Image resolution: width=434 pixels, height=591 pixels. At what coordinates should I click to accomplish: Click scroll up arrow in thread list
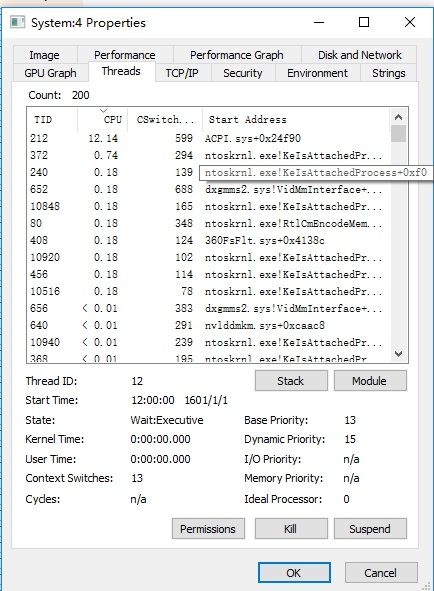pos(399,117)
